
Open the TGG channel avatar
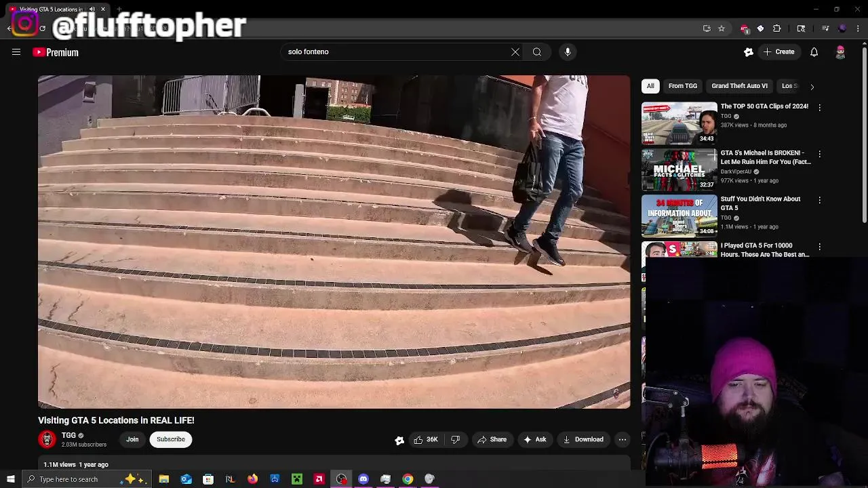click(47, 439)
